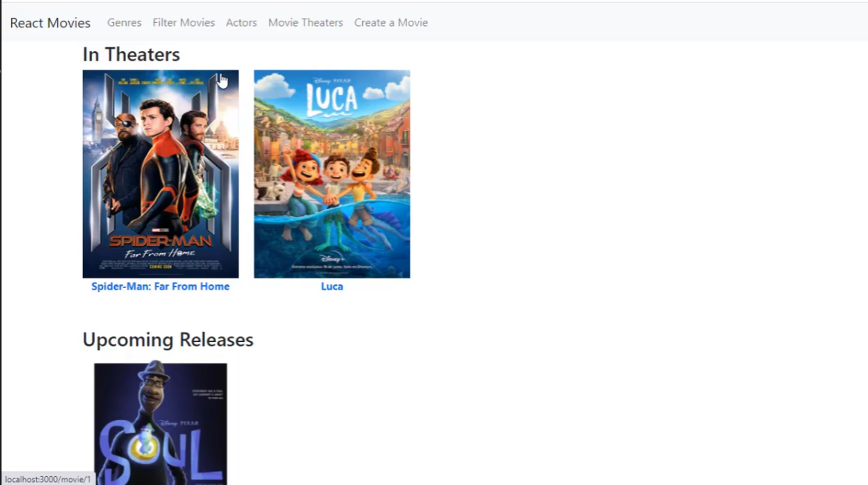
Task: Open the Genres page from the navbar
Action: (x=124, y=22)
